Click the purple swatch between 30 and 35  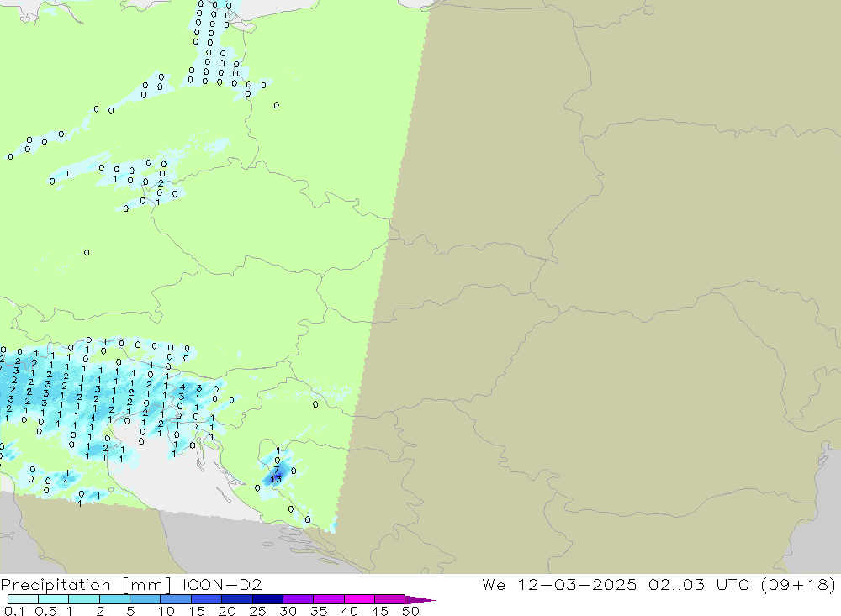(x=299, y=599)
